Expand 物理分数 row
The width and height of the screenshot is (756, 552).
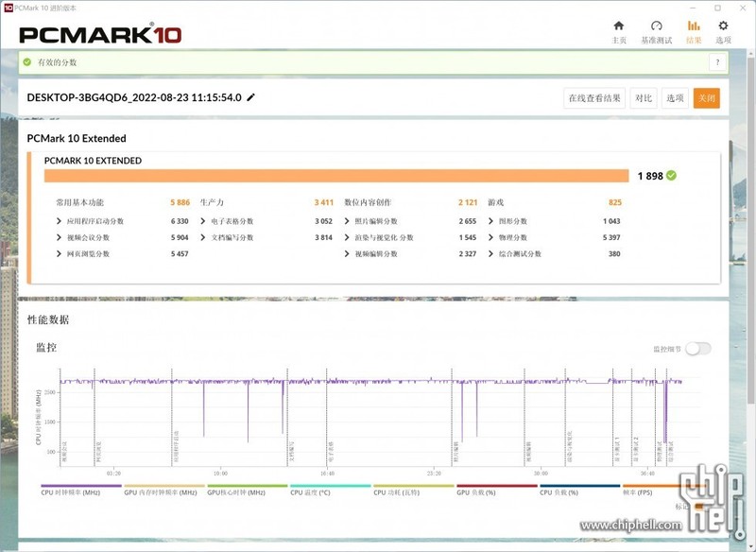(490, 237)
